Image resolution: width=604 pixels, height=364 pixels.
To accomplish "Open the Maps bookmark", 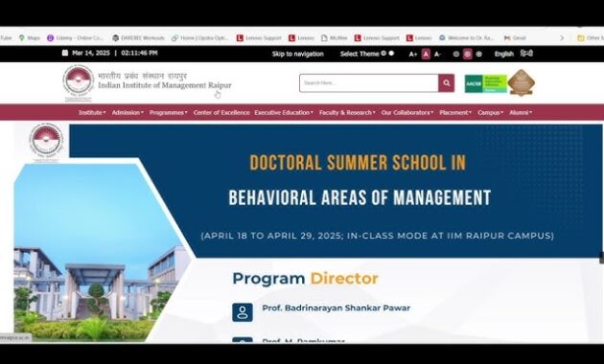I will point(30,38).
